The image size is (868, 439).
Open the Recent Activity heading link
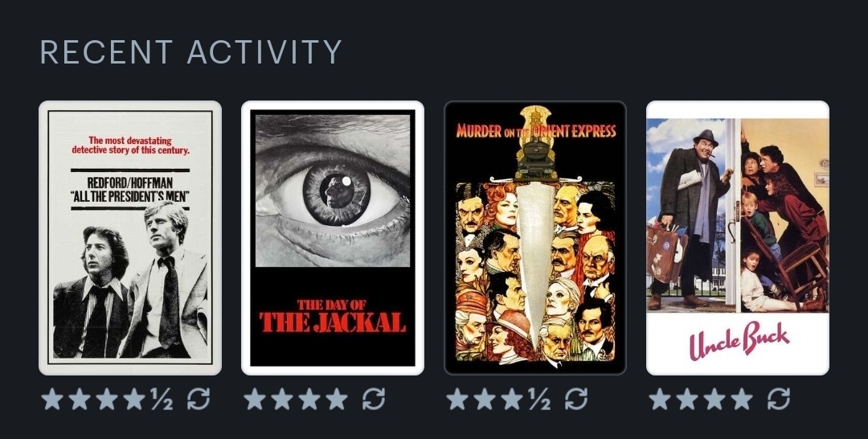pyautogui.click(x=191, y=52)
